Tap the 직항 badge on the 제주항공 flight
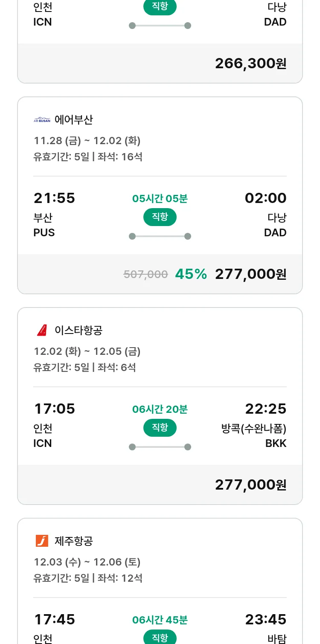 click(x=160, y=638)
